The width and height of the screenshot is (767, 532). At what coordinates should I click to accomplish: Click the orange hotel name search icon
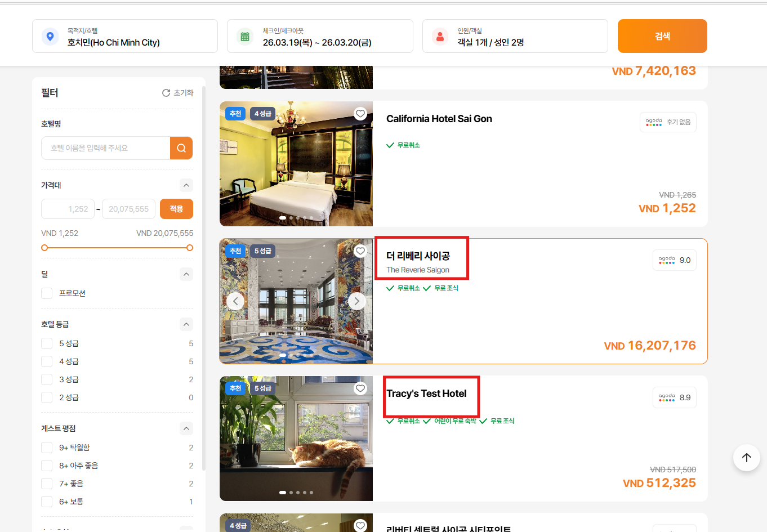pyautogui.click(x=181, y=148)
